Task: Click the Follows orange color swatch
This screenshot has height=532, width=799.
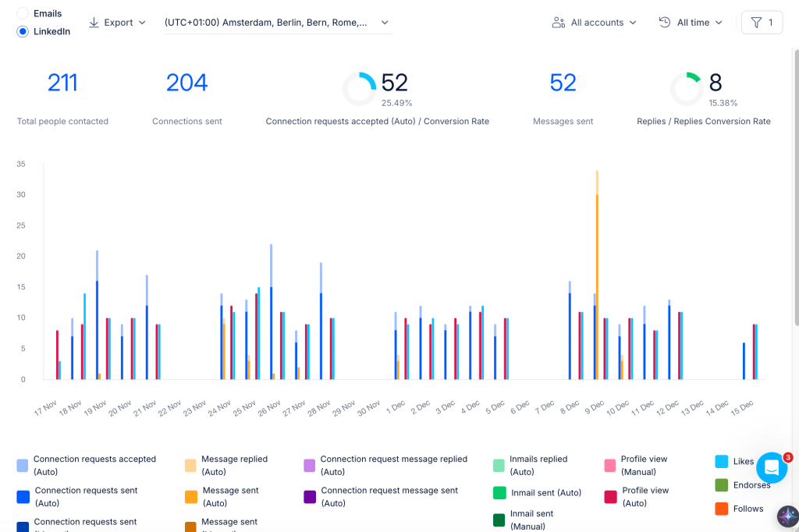Action: coord(721,509)
